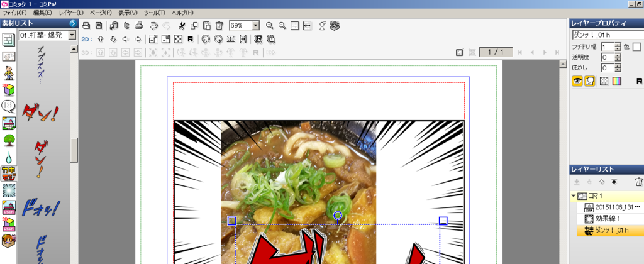Zoom out with the magnifier minus icon
The width and height of the screenshot is (644, 264).
(282, 25)
